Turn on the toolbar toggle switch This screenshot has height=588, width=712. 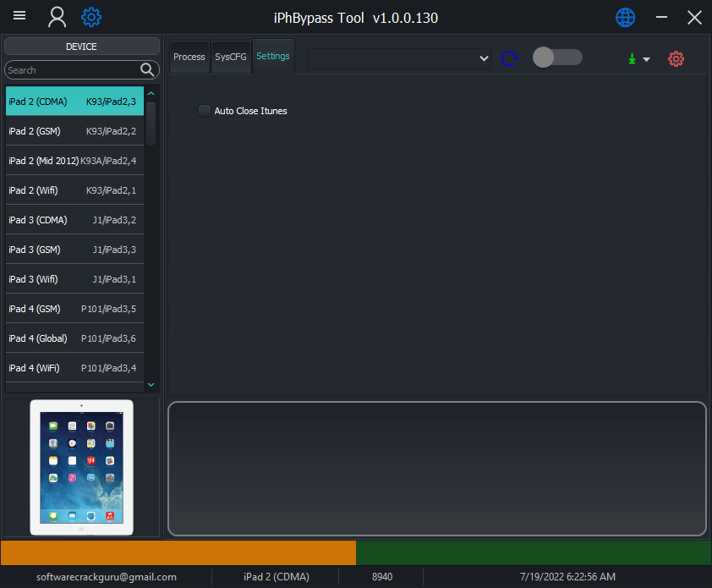[556, 58]
